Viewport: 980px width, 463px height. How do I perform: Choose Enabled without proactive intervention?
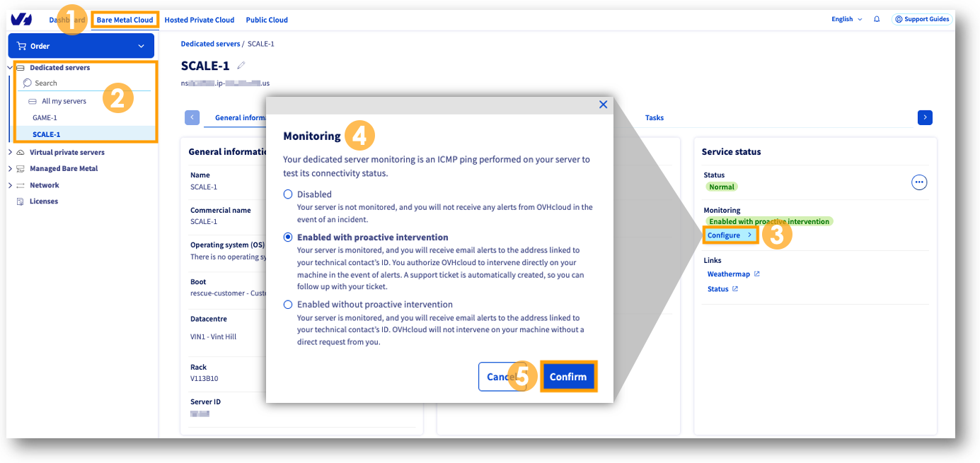coord(287,304)
